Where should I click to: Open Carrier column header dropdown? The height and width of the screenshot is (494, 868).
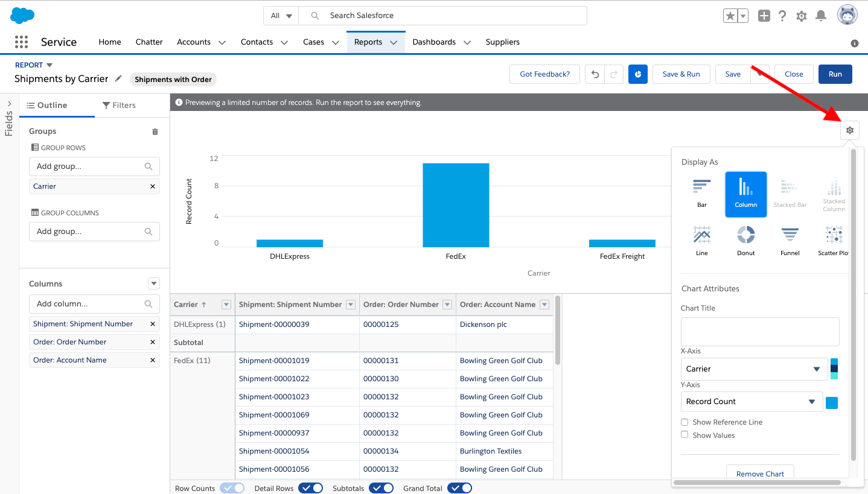pos(226,305)
